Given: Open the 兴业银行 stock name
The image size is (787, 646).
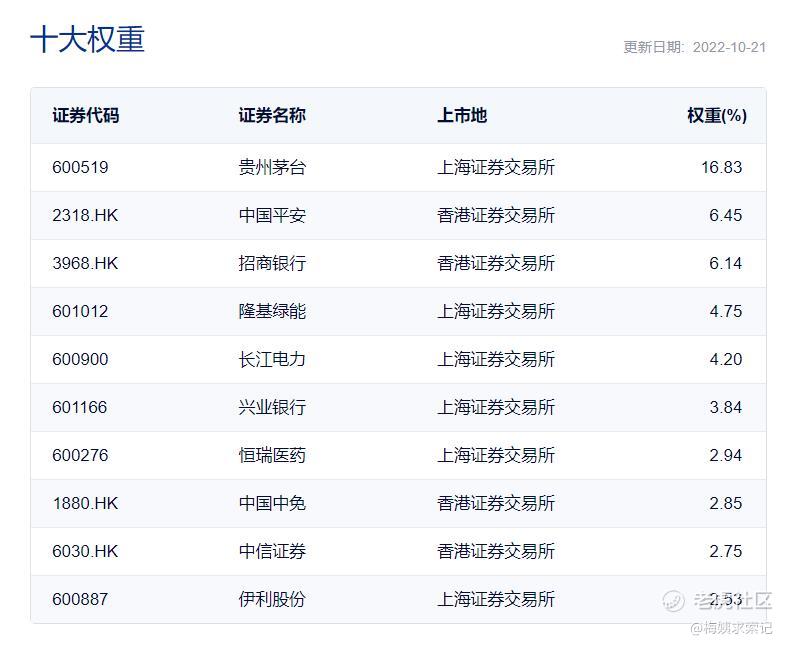Looking at the screenshot, I should click(272, 407).
